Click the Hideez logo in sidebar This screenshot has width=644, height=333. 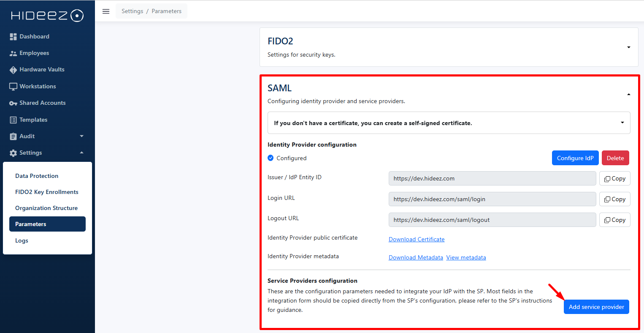coord(47,16)
